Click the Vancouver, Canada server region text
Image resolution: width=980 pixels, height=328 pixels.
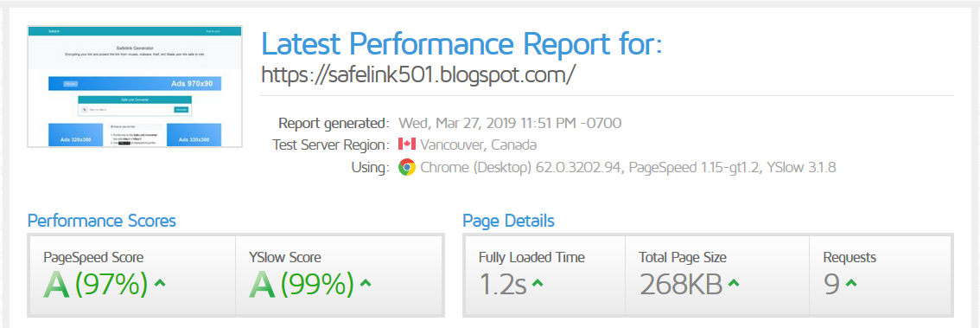point(479,145)
